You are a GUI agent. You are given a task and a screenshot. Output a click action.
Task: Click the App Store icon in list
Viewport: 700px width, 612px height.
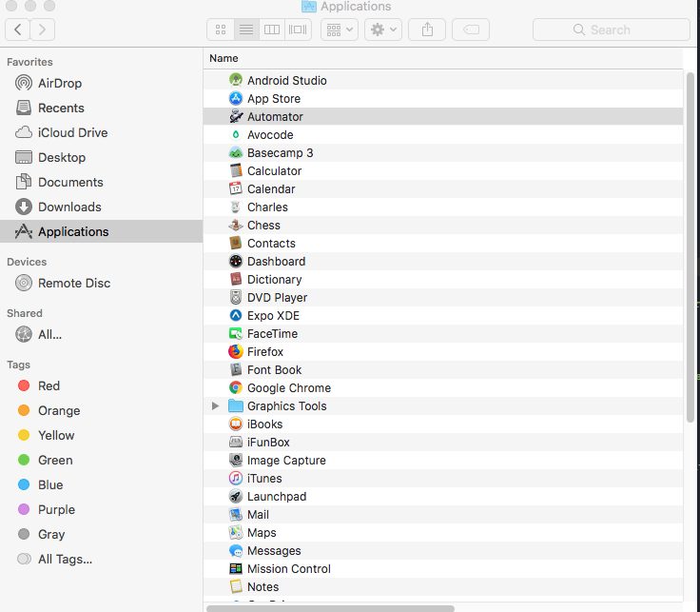pyautogui.click(x=235, y=98)
